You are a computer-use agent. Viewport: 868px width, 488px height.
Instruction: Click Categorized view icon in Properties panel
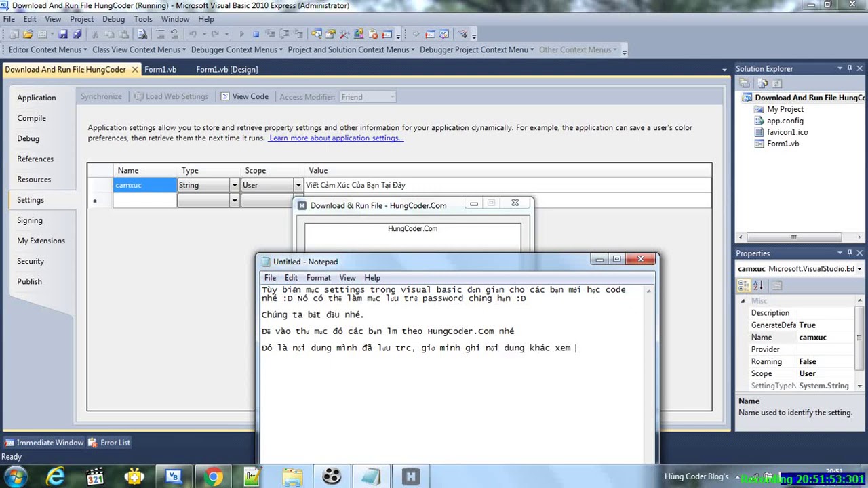[744, 285]
